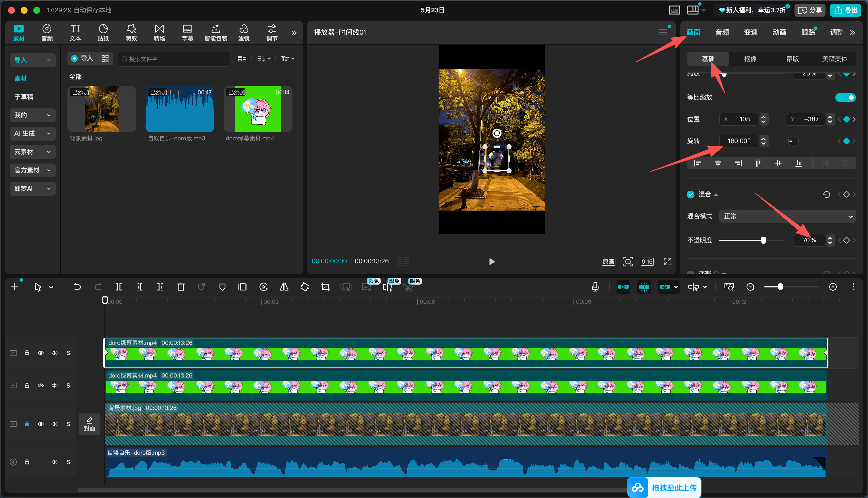
Task: Select the split clip tool
Action: (x=119, y=287)
